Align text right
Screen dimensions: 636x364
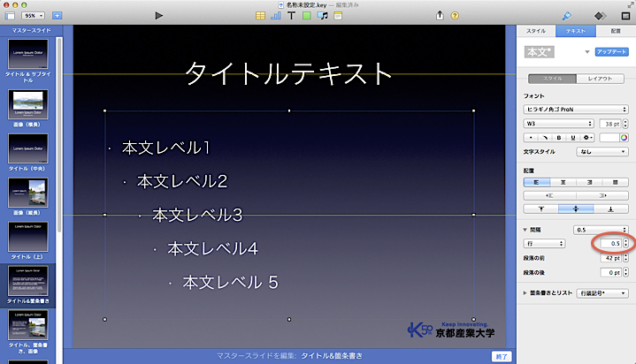click(x=589, y=182)
